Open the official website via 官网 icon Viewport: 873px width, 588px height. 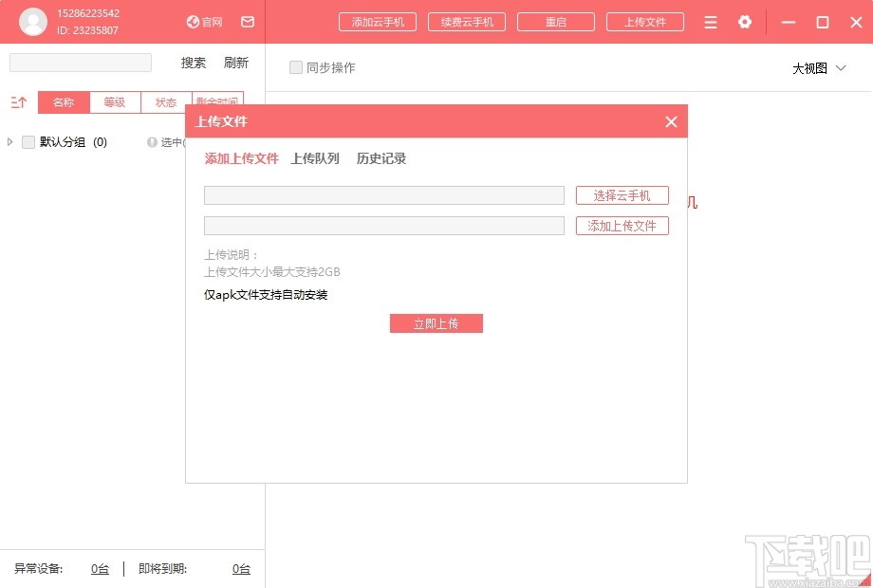pos(203,22)
